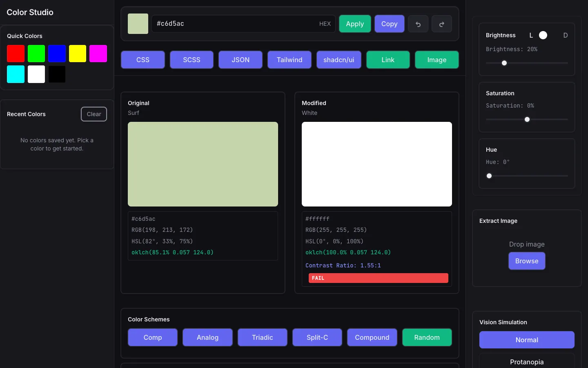Generate the Split-C color scheme
Viewport: 588px width, 368px height.
pyautogui.click(x=317, y=337)
